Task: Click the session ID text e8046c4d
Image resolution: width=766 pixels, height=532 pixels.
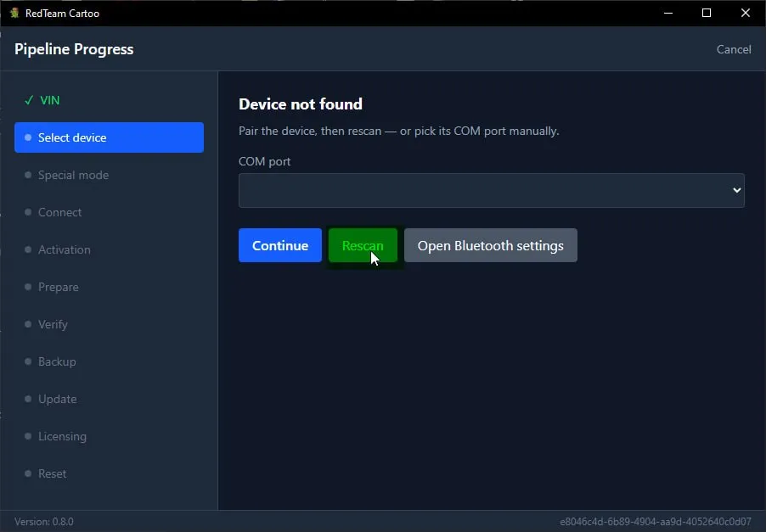Action: [x=655, y=521]
